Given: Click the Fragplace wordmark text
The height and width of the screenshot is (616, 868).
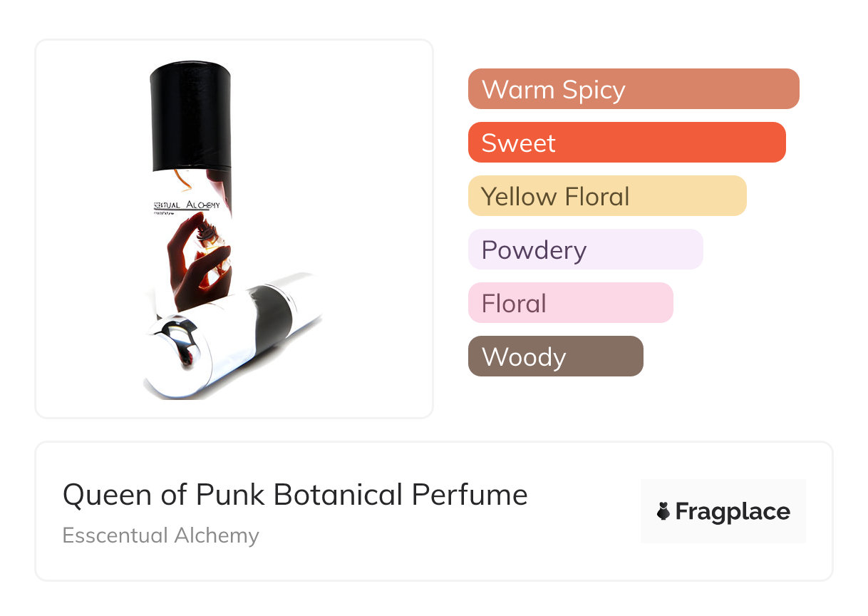Looking at the screenshot, I should tap(733, 512).
